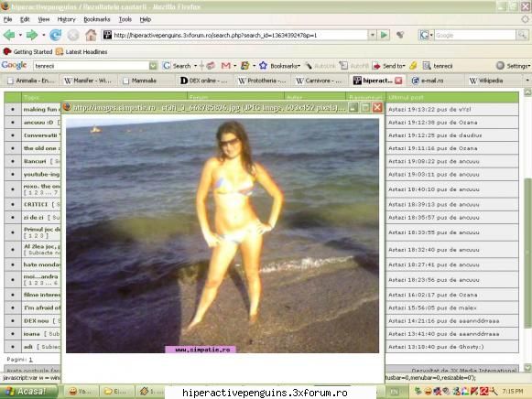The height and width of the screenshot is (399, 532).
Task: Expand the address bar history dropdown
Action: pyautogui.click(x=373, y=35)
